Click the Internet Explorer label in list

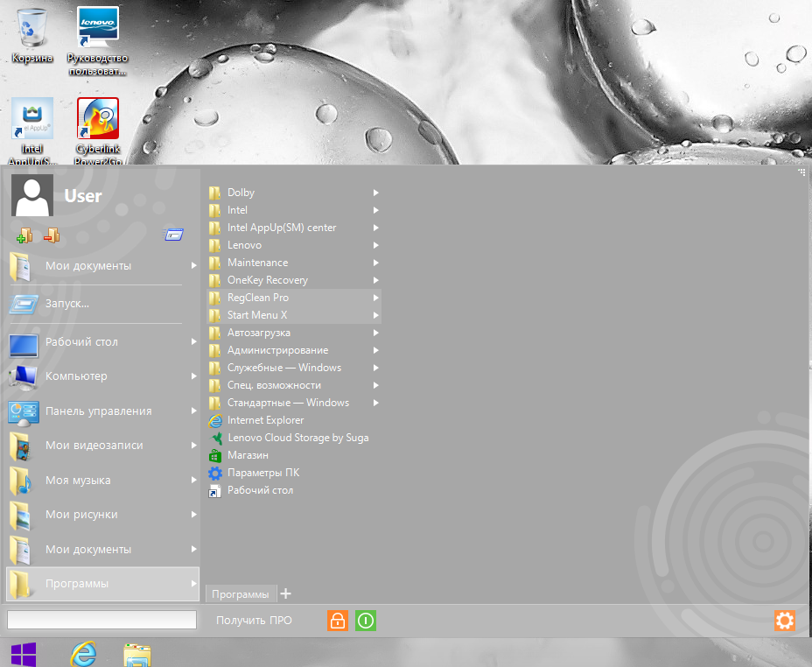tap(266, 420)
